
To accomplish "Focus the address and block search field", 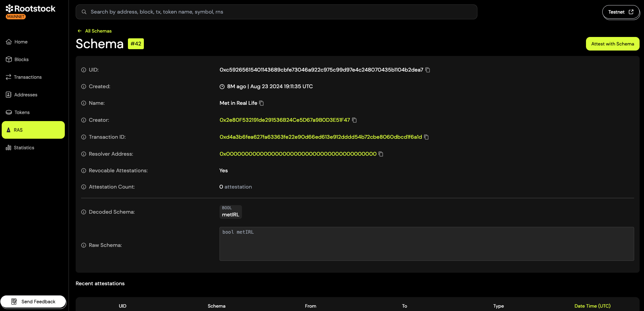I will [276, 12].
